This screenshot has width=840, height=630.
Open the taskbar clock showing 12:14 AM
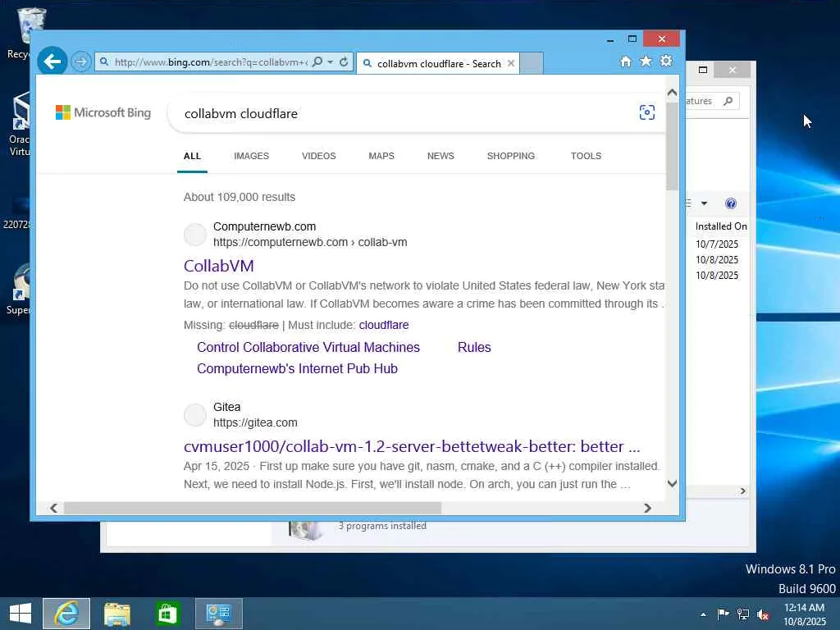[x=804, y=614]
